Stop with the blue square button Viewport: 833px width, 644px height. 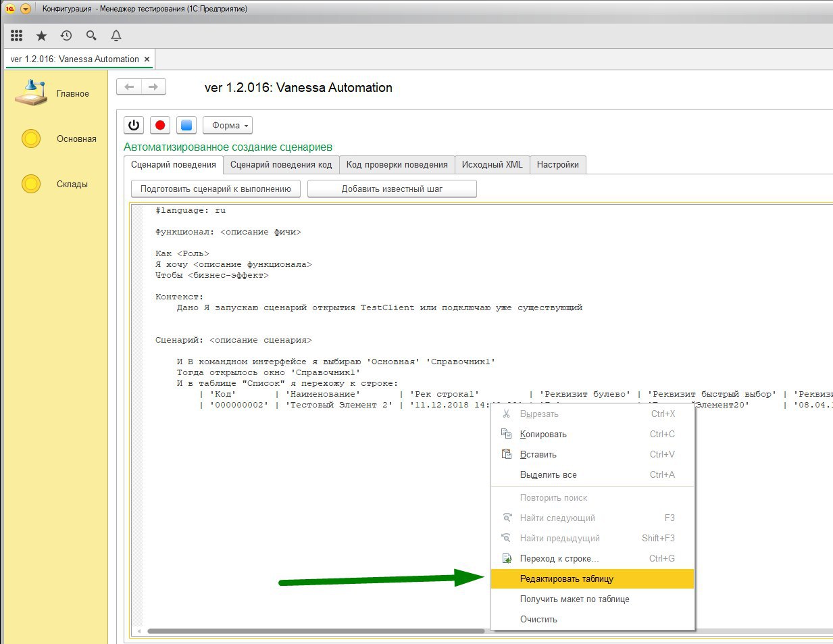187,125
